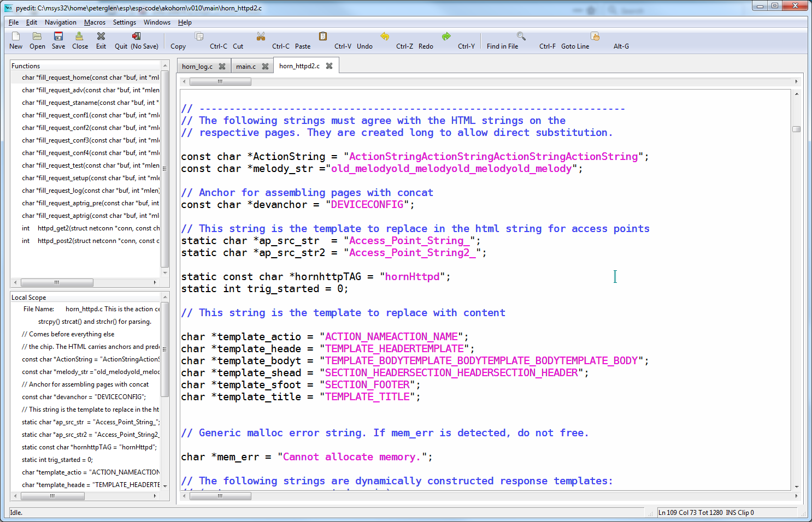Open the Macros menu
Viewport: 812px width, 522px height.
click(x=95, y=22)
